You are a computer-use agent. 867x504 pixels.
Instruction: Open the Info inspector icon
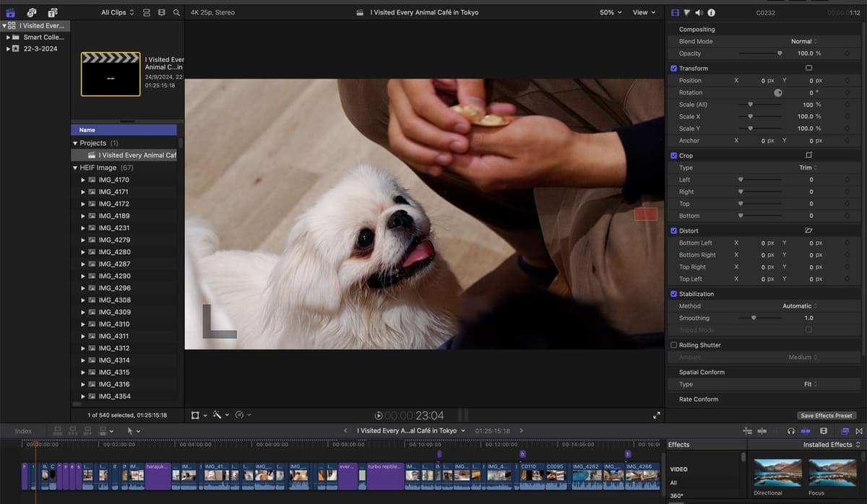pos(712,12)
